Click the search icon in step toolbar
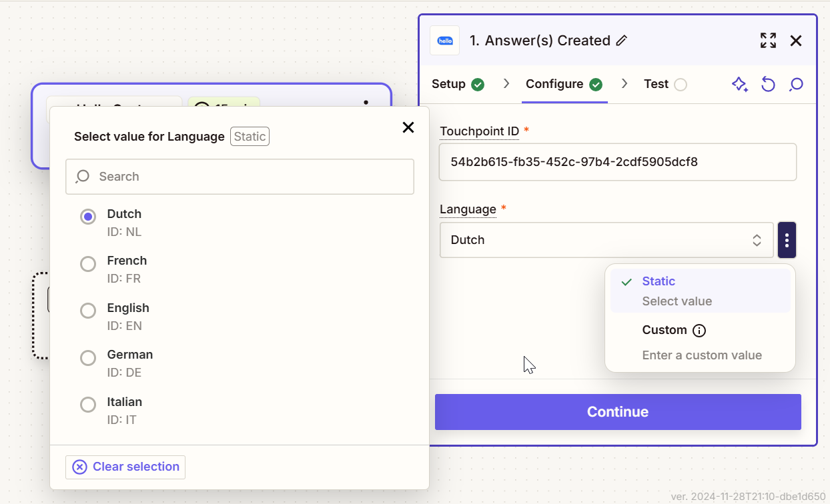The height and width of the screenshot is (504, 830). click(796, 84)
